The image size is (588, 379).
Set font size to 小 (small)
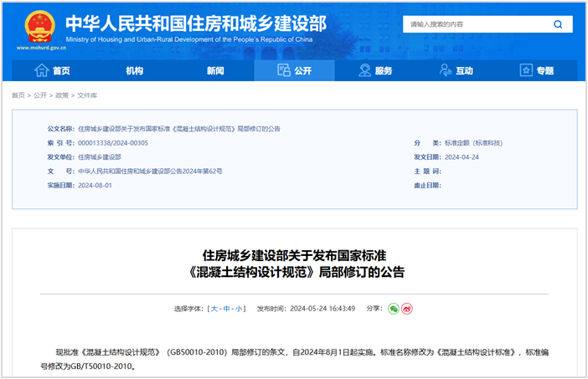click(x=240, y=309)
